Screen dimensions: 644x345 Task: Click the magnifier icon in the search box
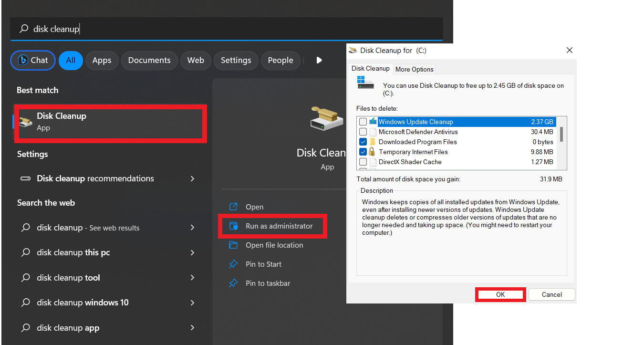coord(23,29)
